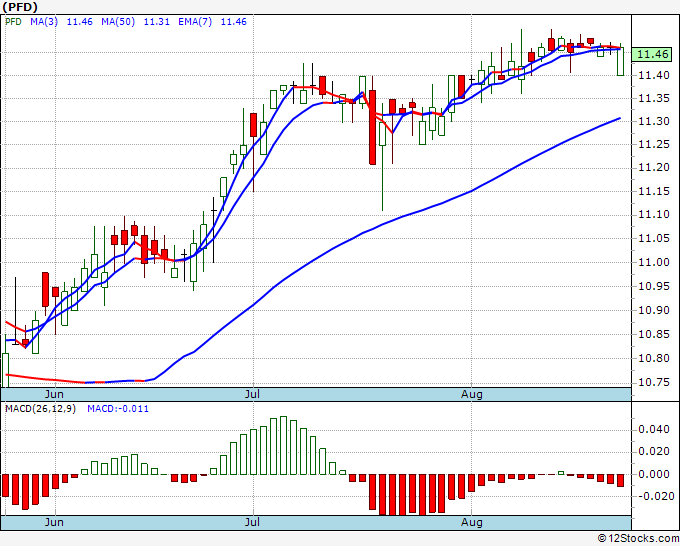This screenshot has height=546, width=680.
Task: Click the MA(50) legend label
Action: click(118, 22)
